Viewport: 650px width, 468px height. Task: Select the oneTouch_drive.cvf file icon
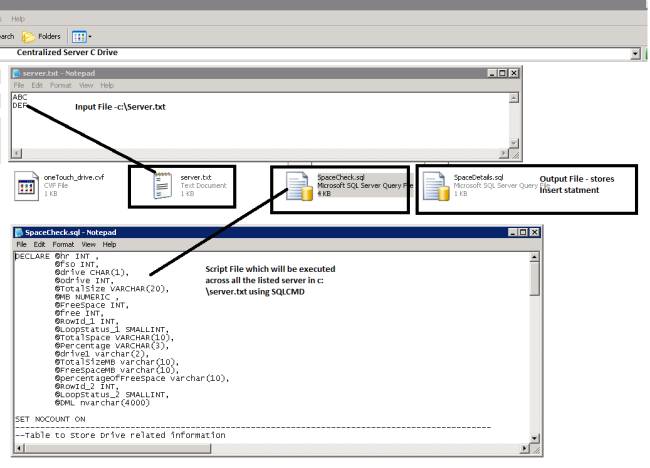[x=26, y=186]
